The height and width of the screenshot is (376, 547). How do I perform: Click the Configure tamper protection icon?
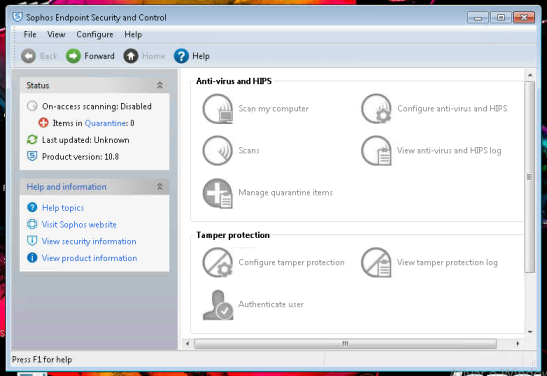pos(218,263)
